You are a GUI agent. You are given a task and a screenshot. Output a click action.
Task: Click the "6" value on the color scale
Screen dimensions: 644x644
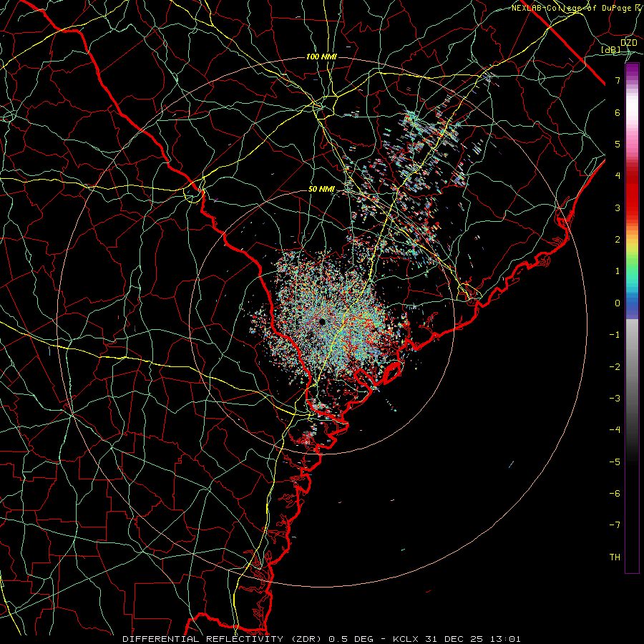tap(618, 112)
